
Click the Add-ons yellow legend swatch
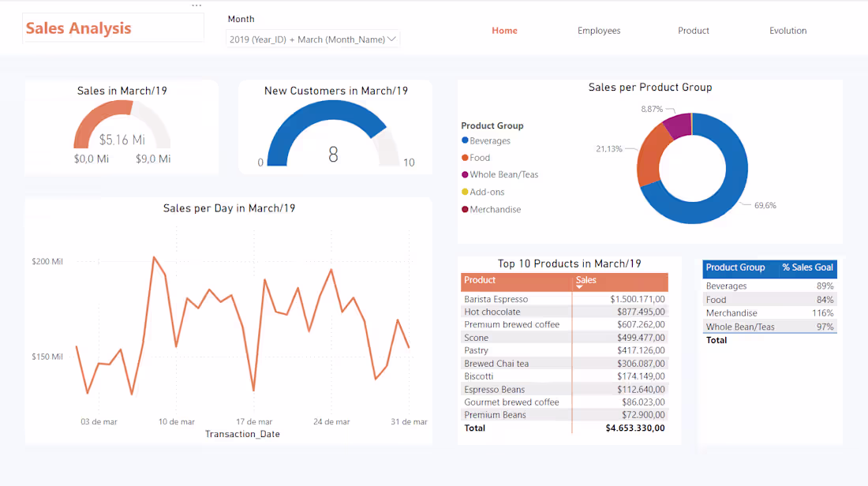tap(464, 192)
